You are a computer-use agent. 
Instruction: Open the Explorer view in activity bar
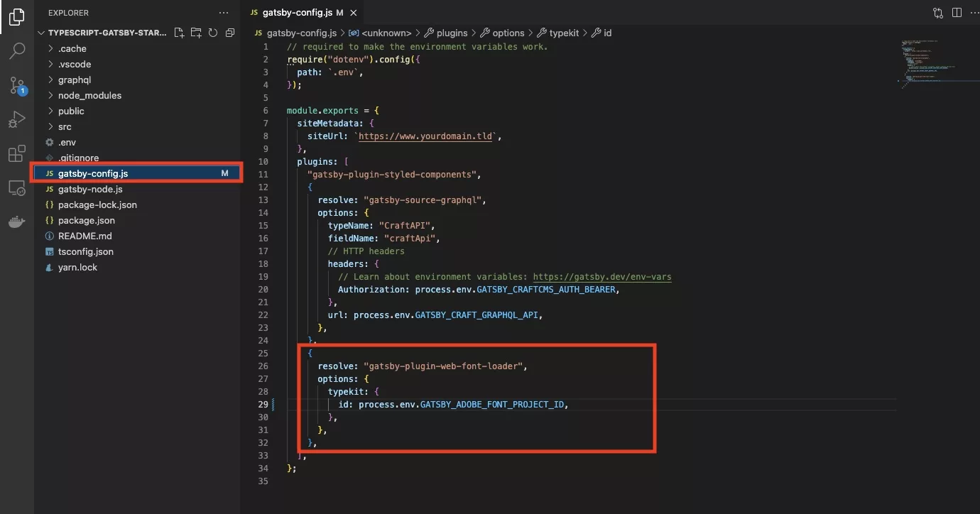[17, 17]
